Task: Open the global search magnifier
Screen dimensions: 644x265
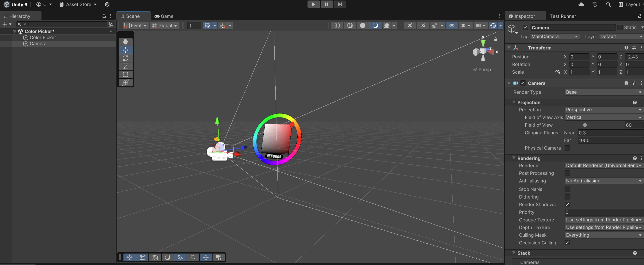Action: [608, 4]
